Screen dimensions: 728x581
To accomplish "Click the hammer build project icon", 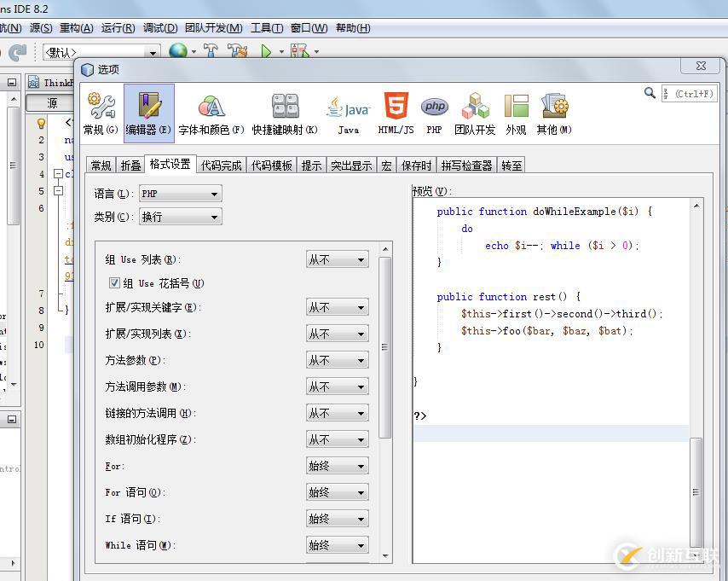I will pyautogui.click(x=211, y=50).
